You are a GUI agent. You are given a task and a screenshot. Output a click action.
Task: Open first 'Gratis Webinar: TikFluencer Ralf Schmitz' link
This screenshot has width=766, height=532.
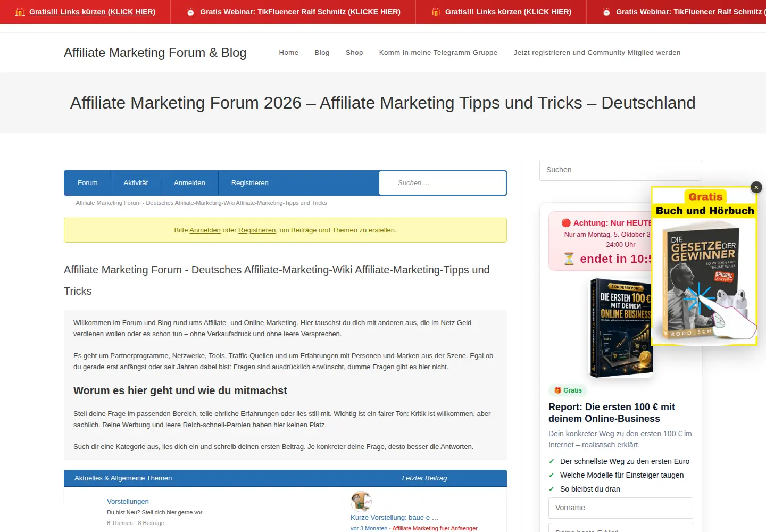pyautogui.click(x=300, y=12)
